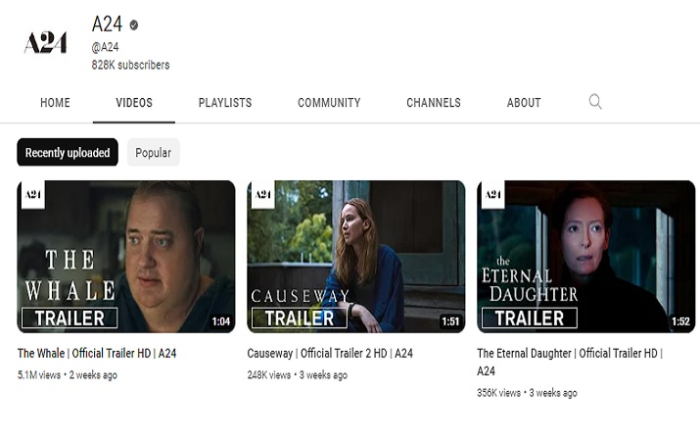This screenshot has height=441, width=700.
Task: Click the 356K views 3 weeks ago text
Action: tap(527, 393)
